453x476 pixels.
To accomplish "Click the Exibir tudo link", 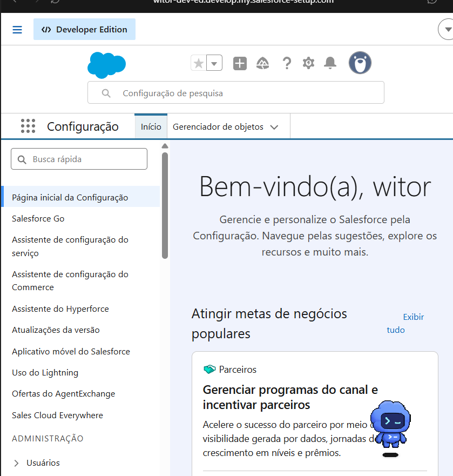I will pyautogui.click(x=405, y=323).
